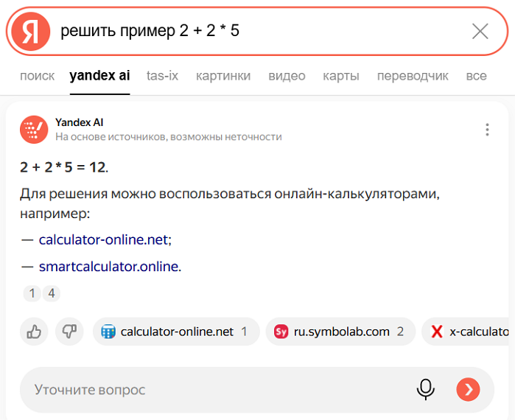This screenshot has width=515, height=420.
Task: Click the Yandex AI title text
Action: 79,122
